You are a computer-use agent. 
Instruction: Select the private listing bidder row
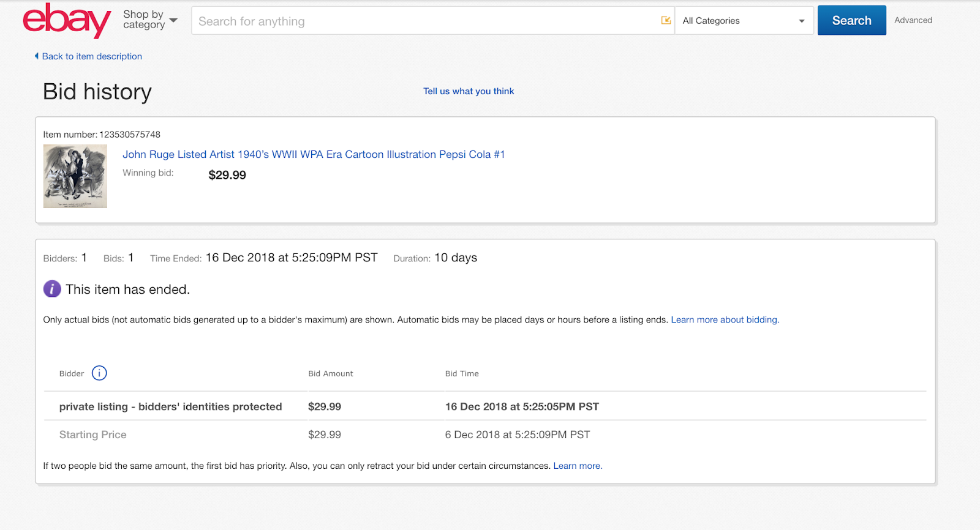pos(170,406)
